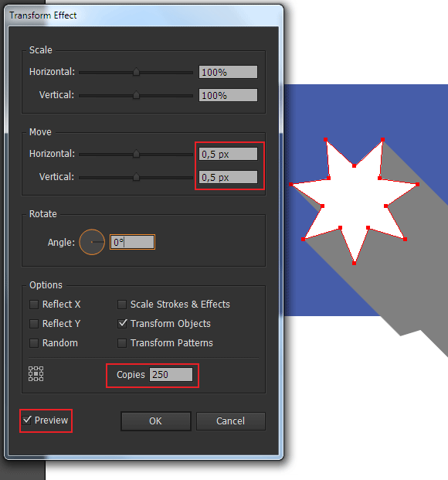Screen dimensions: 448x480
Task: Click the reference point locator grid icon
Action: click(36, 374)
